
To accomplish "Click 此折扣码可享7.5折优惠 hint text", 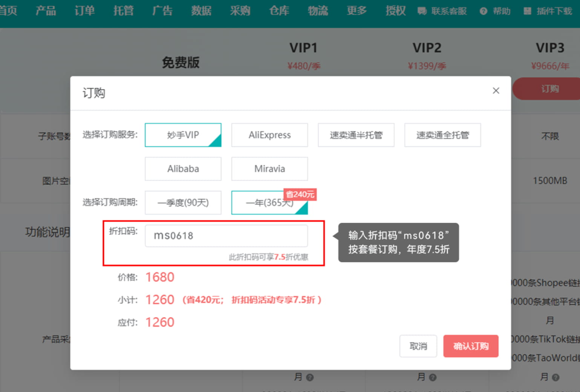I will tap(268, 257).
